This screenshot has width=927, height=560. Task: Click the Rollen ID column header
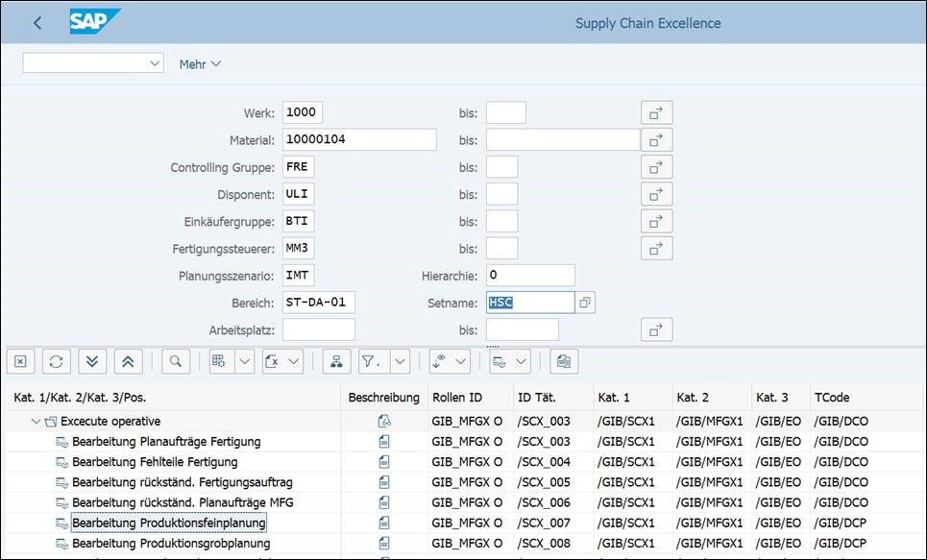(457, 397)
